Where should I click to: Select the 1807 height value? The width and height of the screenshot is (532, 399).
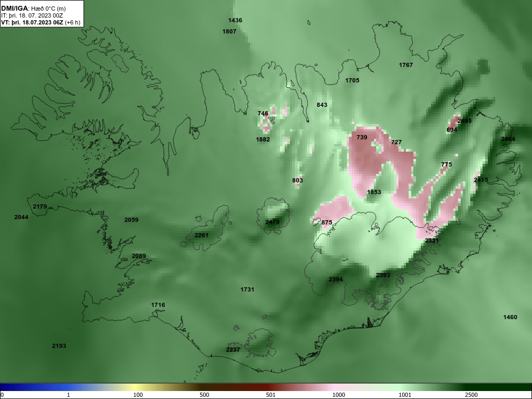(x=229, y=31)
